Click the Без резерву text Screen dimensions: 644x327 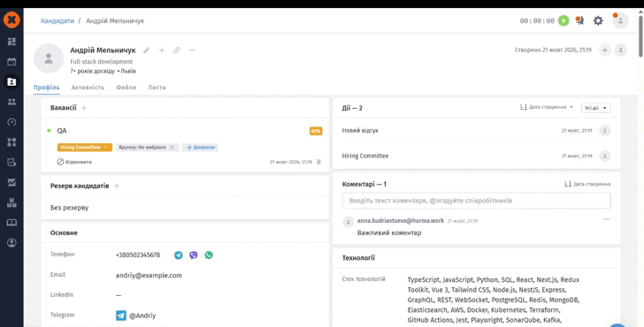[69, 208]
